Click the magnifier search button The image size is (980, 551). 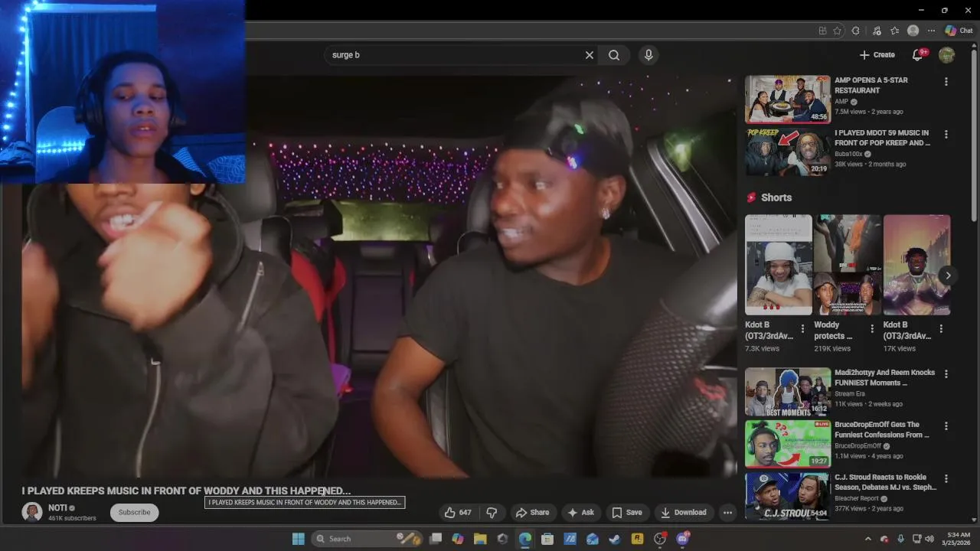(614, 55)
